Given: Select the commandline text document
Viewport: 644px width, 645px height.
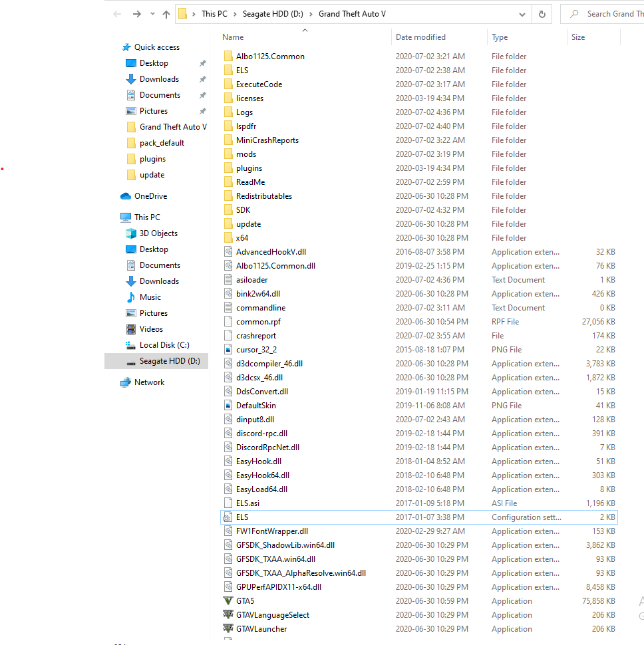Looking at the screenshot, I should (x=261, y=308).
